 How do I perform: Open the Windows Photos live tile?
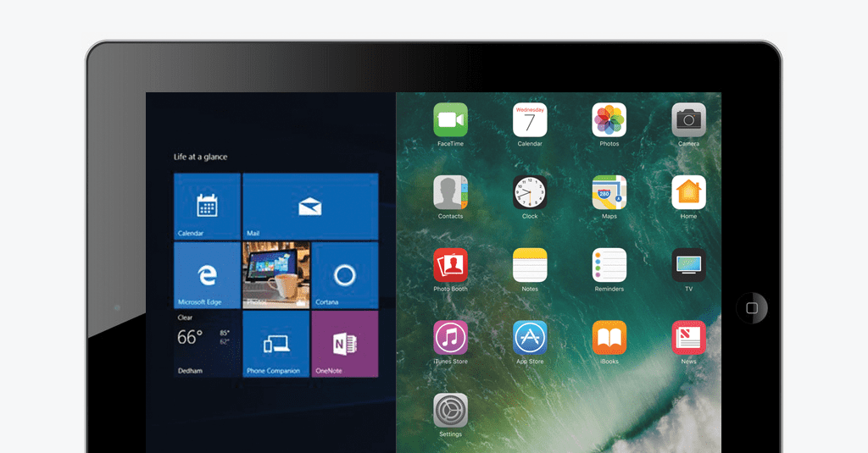coord(275,275)
